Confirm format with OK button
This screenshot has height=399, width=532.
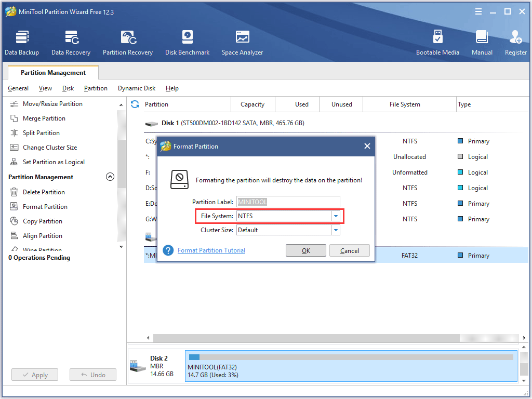point(305,251)
